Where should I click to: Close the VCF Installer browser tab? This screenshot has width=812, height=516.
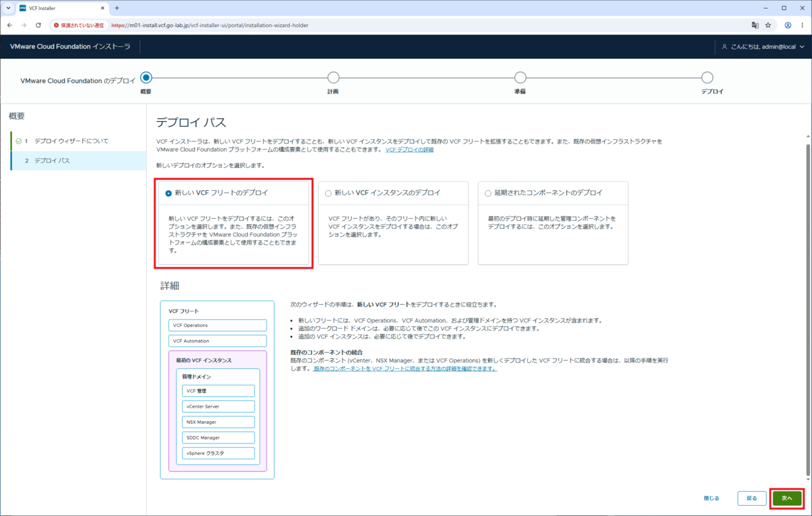point(103,8)
